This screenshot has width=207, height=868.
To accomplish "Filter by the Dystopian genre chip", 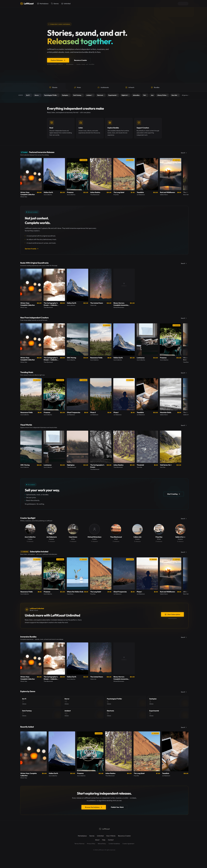I will [66, 95].
